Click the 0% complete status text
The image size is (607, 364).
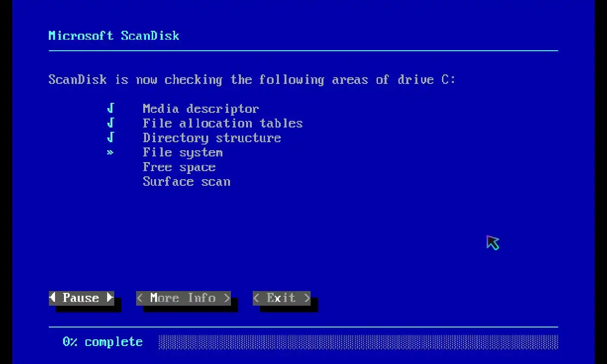coord(102,342)
